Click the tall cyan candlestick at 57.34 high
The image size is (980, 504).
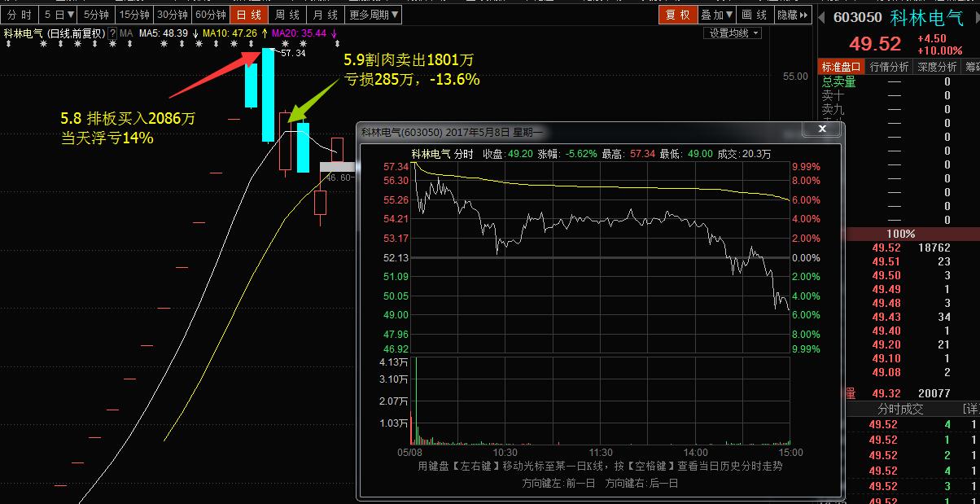point(268,94)
